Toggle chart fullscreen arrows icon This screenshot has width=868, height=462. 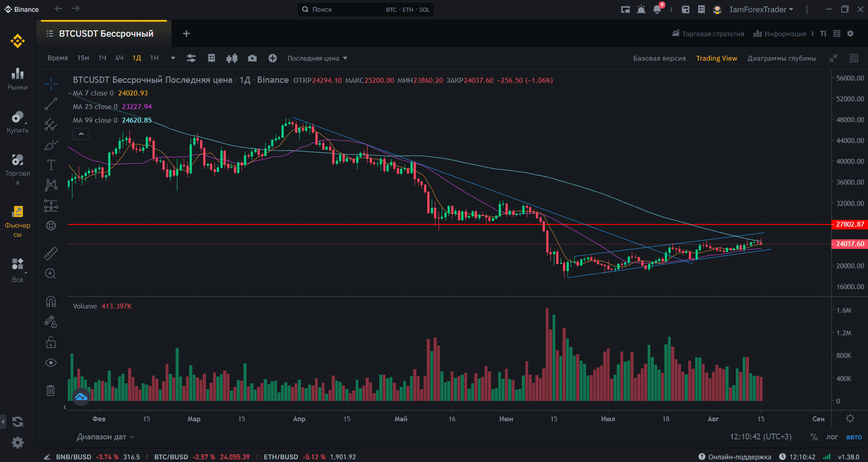833,58
